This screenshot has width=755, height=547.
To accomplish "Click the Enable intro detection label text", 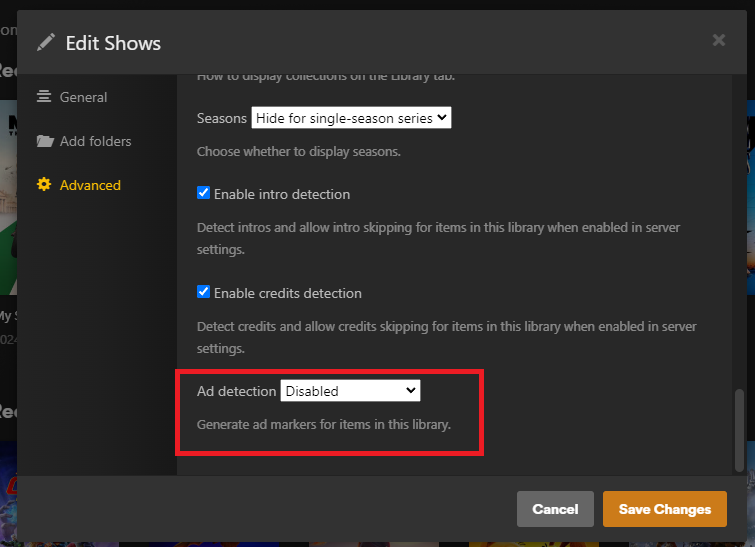I will pyautogui.click(x=282, y=194).
